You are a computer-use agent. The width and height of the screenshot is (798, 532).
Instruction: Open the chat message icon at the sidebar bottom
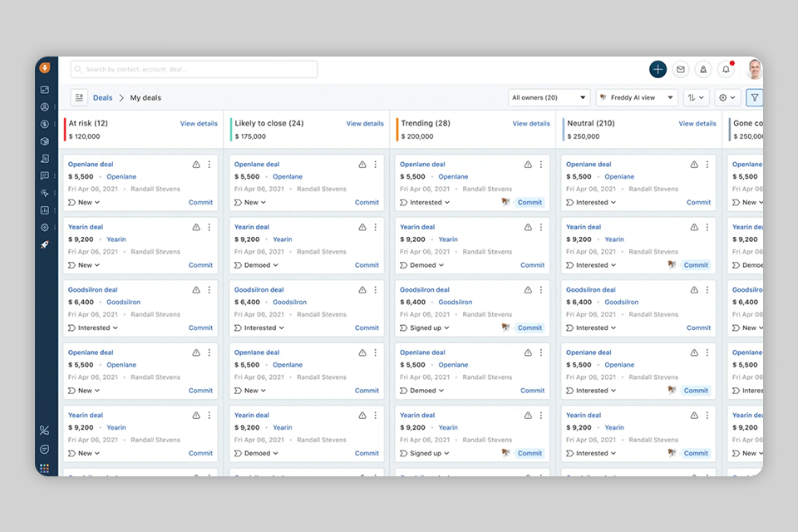(44, 449)
